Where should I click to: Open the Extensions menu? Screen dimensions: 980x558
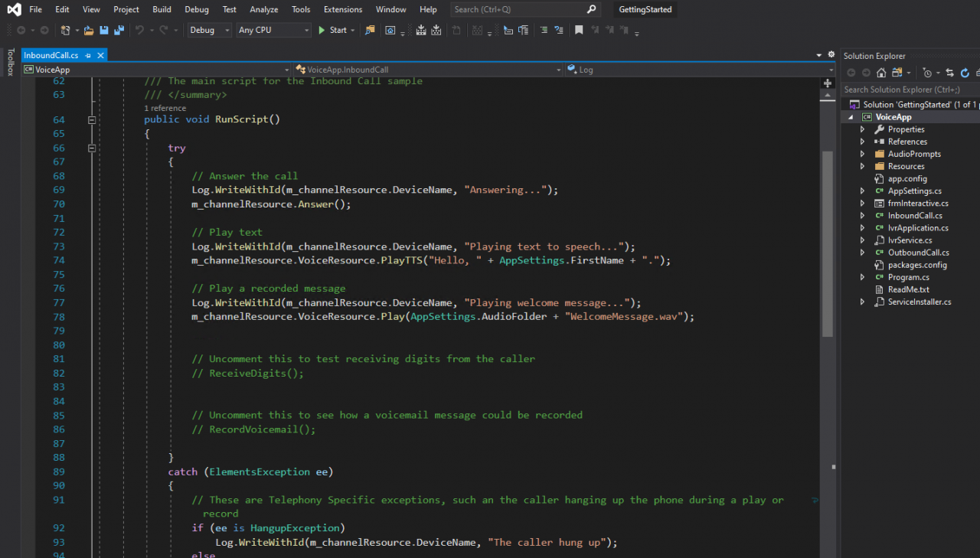pyautogui.click(x=342, y=9)
